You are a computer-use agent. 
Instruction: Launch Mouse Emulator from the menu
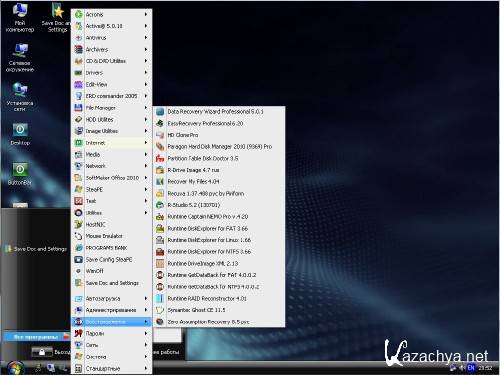(111, 236)
